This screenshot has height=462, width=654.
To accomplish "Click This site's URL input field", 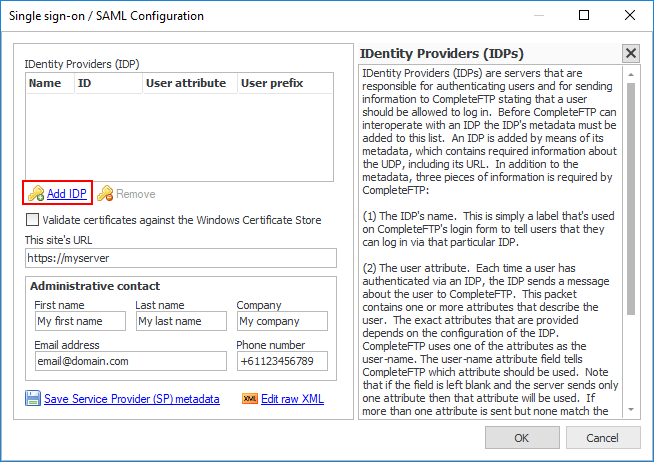I will click(181, 258).
